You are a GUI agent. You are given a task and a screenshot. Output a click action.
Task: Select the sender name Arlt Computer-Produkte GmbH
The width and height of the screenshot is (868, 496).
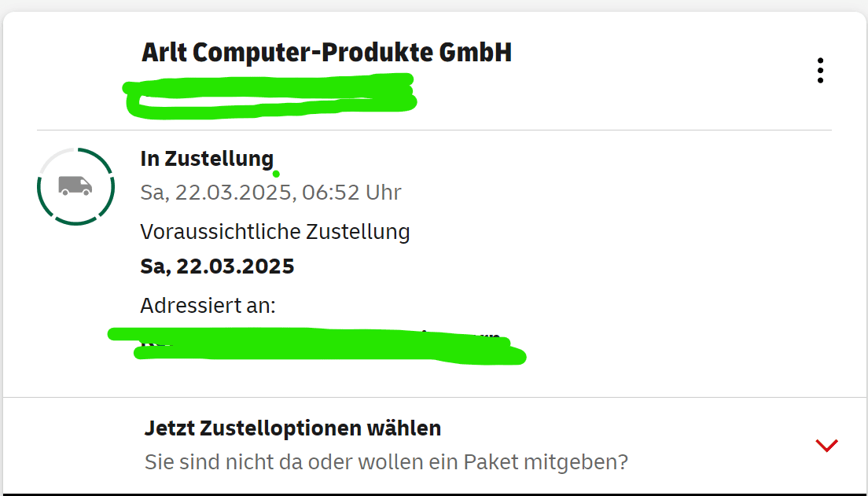click(326, 53)
